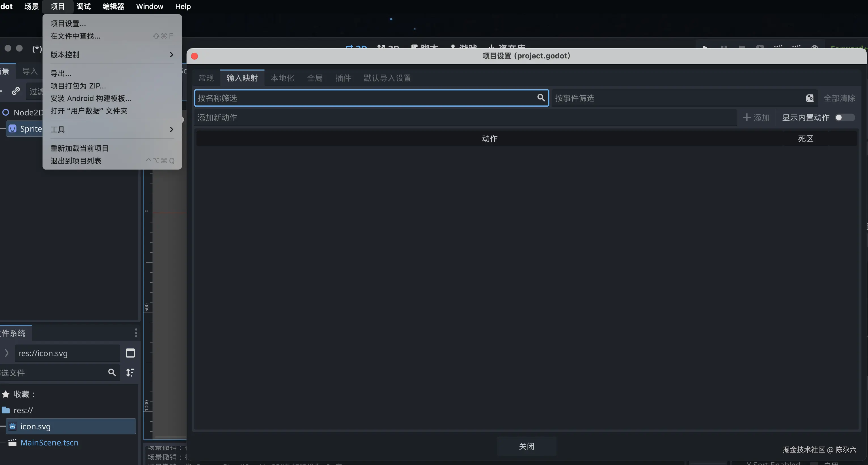Toggle the show built-in actions switch
Image resolution: width=868 pixels, height=465 pixels.
844,118
